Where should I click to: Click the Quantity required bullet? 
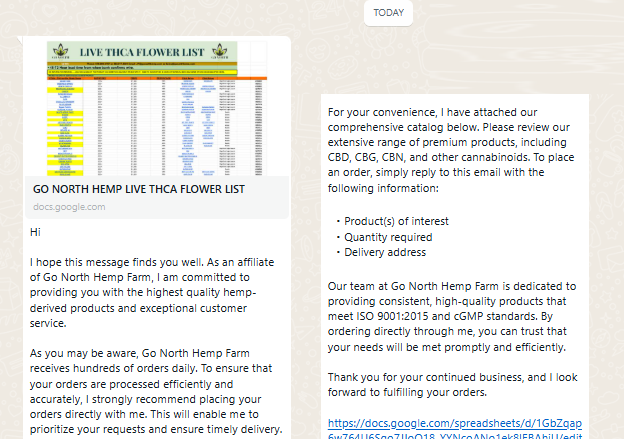388,237
